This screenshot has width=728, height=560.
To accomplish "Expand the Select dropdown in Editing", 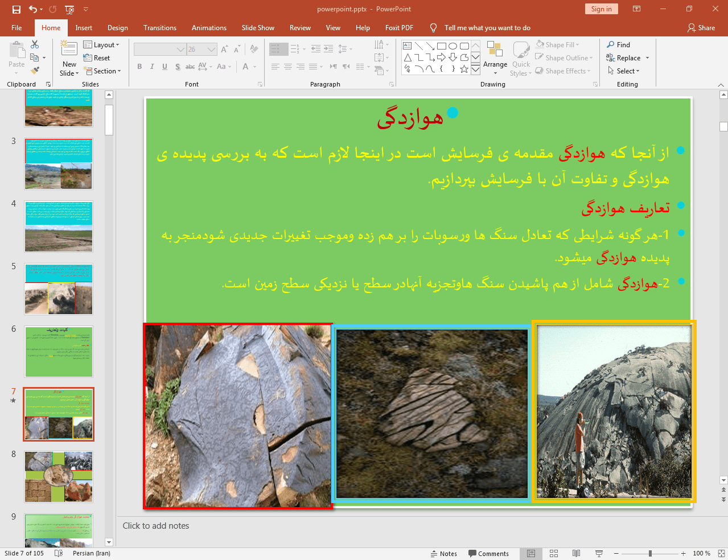I will 624,71.
